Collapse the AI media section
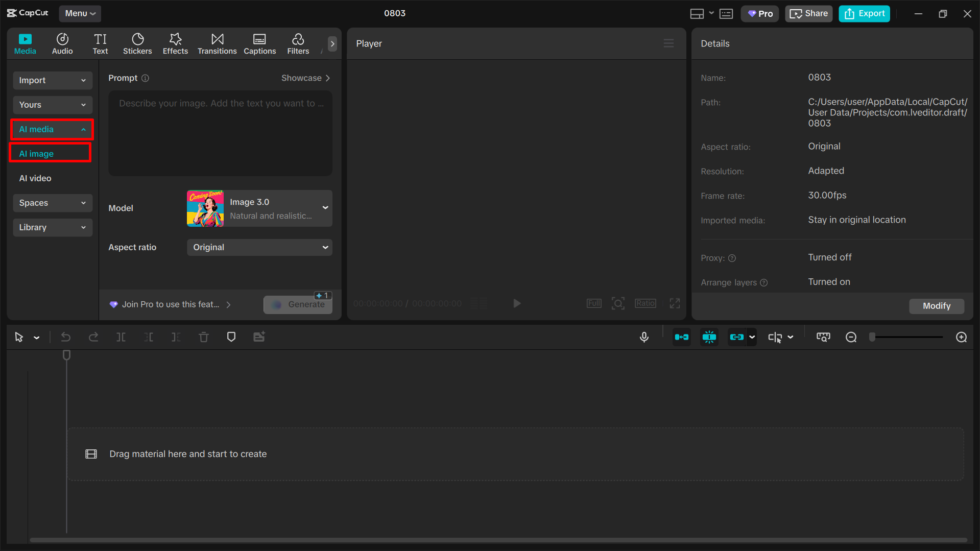Screen dimensions: 980x551 pyautogui.click(x=51, y=129)
